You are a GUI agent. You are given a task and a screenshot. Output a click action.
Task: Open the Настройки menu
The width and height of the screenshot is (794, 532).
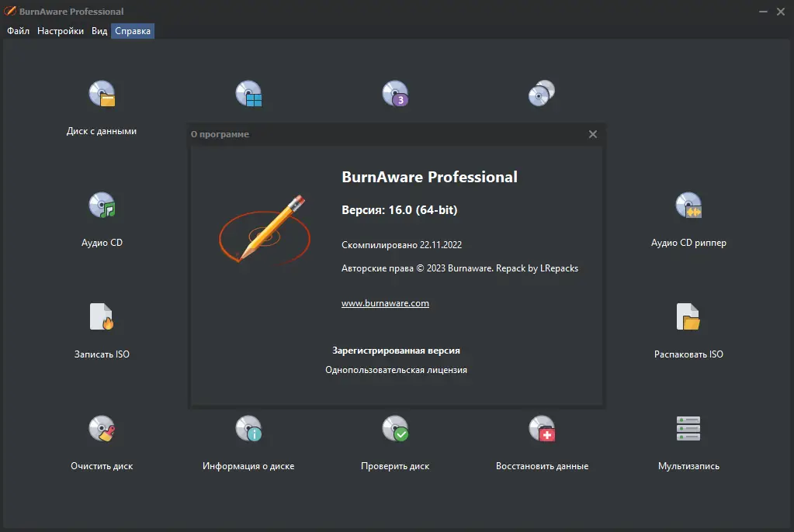[61, 31]
